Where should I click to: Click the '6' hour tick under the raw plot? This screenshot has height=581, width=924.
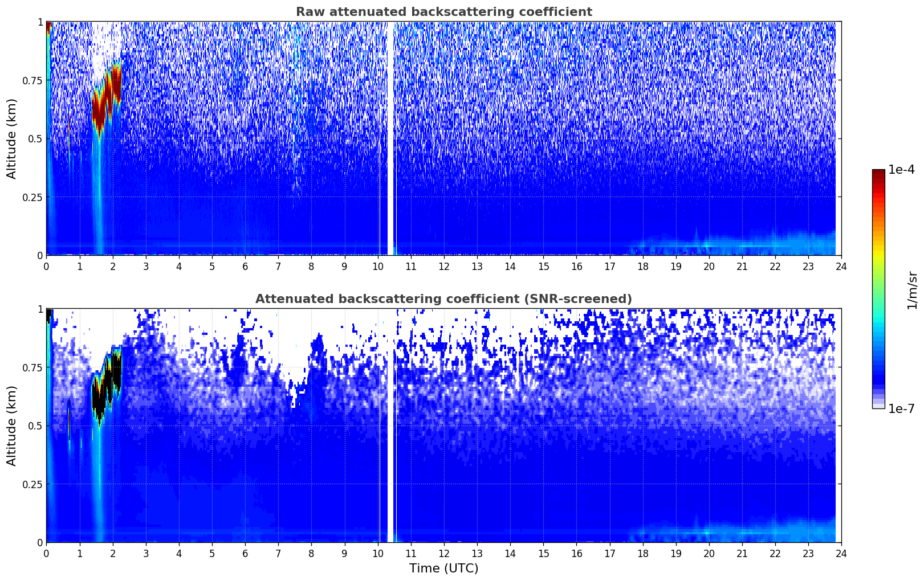(245, 266)
